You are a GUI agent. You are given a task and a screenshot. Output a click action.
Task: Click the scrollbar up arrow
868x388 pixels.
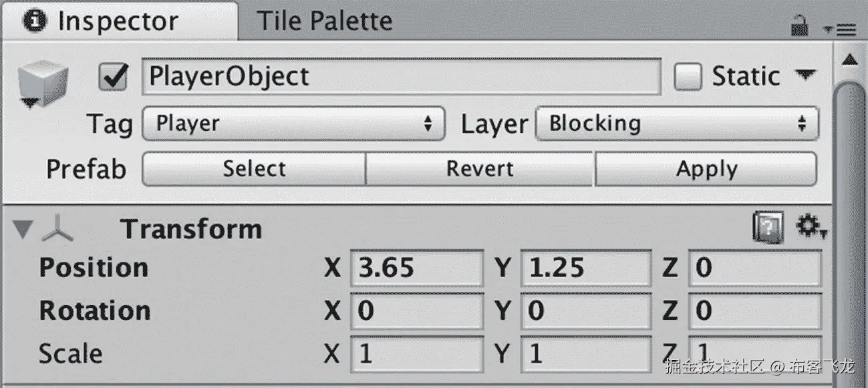click(849, 60)
